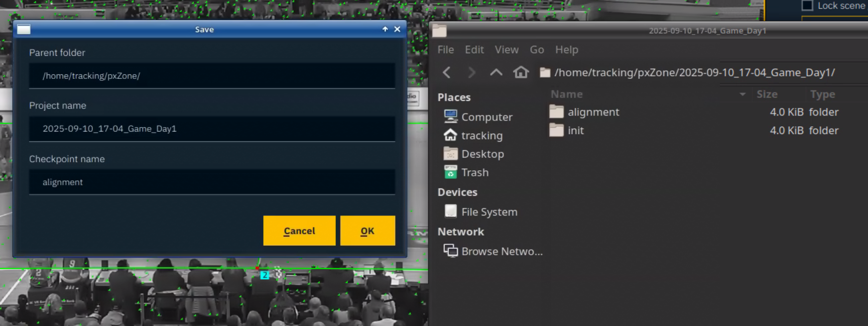Open Computer in Places sidebar
The width and height of the screenshot is (868, 326).
[486, 117]
